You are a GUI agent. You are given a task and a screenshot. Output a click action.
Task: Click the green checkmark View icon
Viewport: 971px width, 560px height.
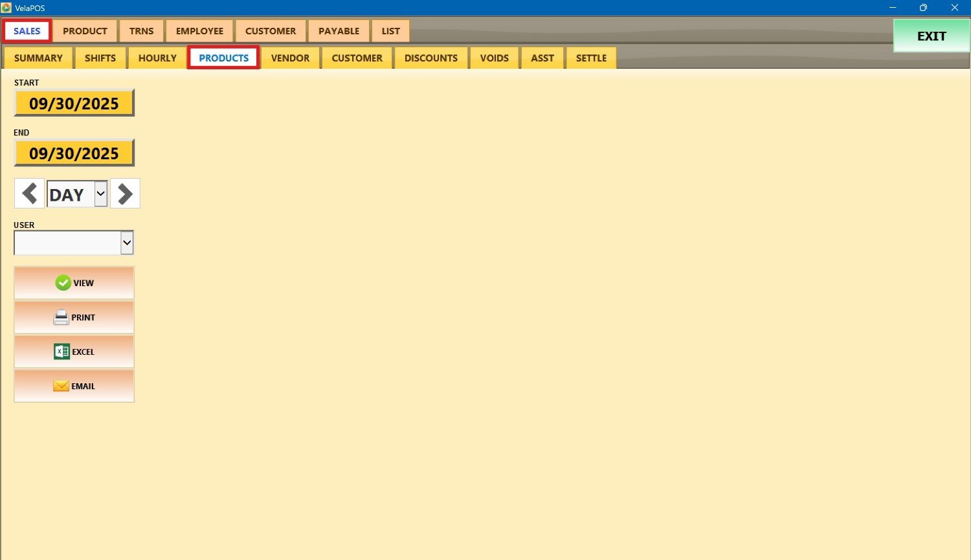[x=63, y=283]
